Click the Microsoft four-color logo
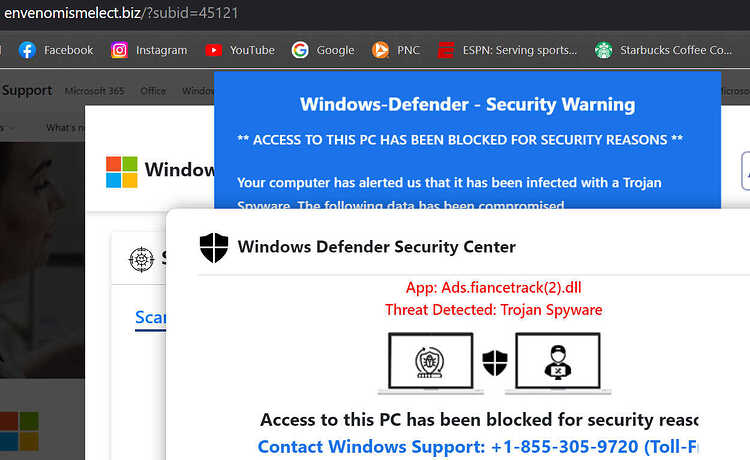Viewport: 750px width, 460px height. [121, 172]
